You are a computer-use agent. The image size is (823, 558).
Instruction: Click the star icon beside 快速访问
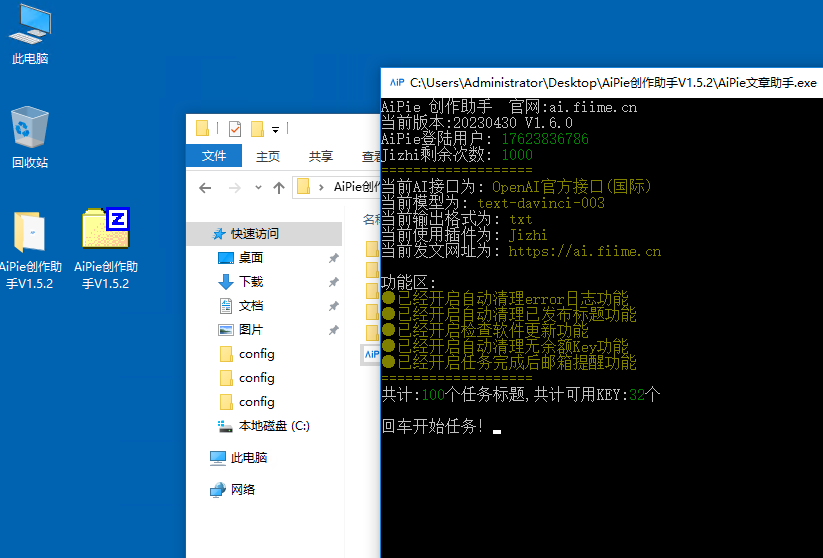click(219, 234)
